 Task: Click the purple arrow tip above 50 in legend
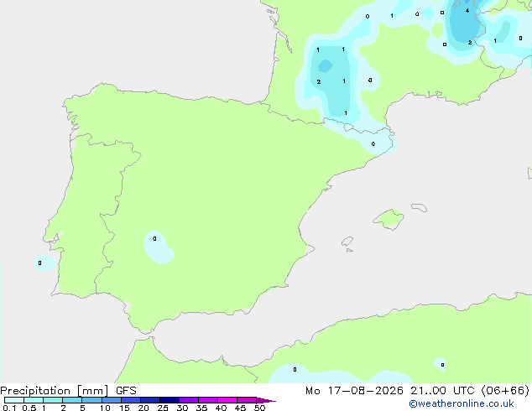[266, 400]
